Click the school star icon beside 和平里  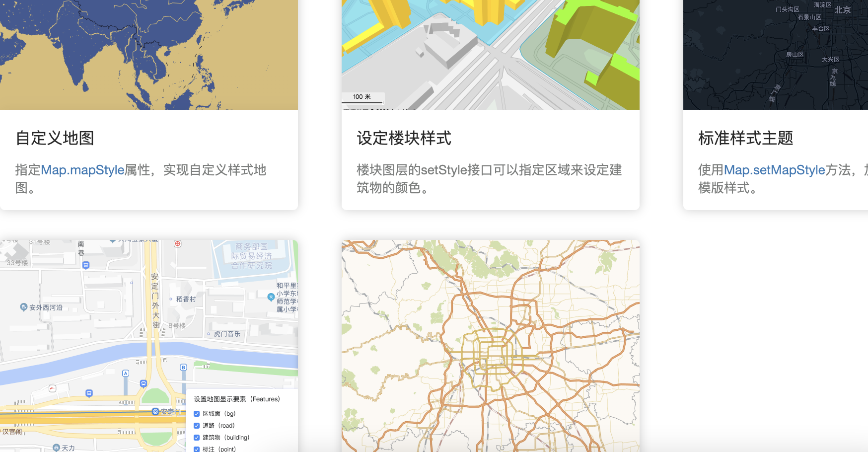271,297
